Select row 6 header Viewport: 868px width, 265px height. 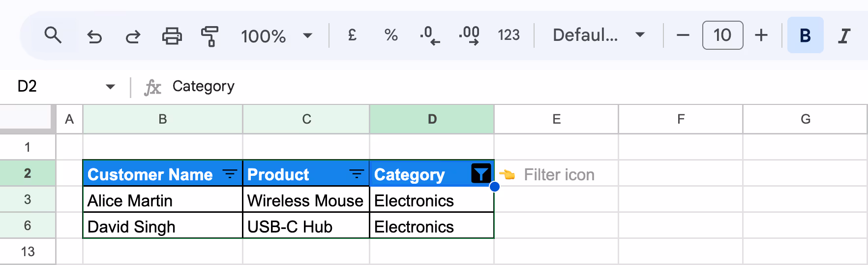[28, 226]
